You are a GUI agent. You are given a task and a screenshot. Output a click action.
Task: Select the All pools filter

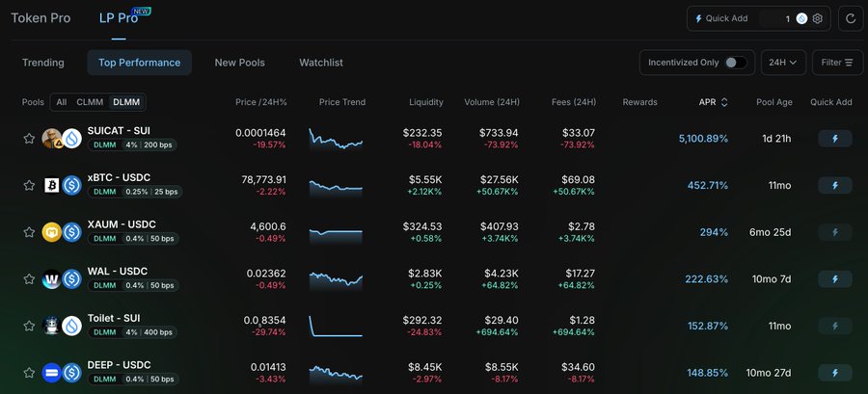pos(62,102)
